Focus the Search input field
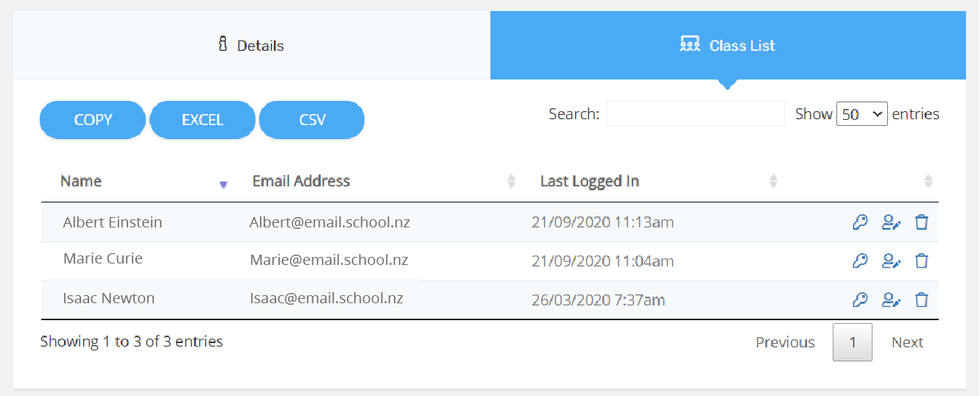 point(695,114)
